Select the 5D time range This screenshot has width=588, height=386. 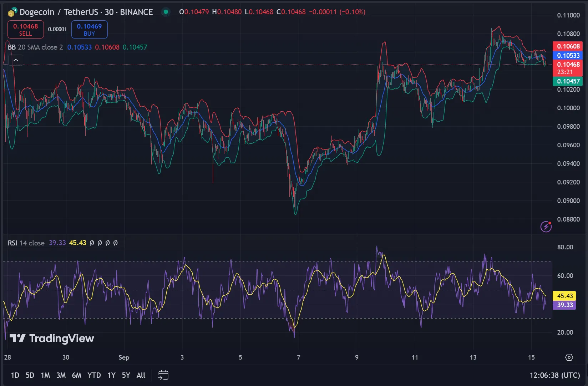30,375
